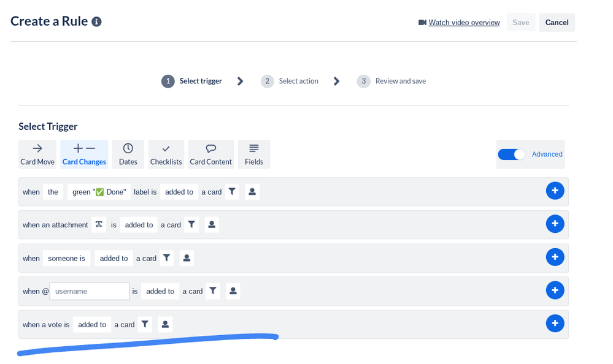
Task: Click the filter icon on the username trigger row
Action: pyautogui.click(x=212, y=290)
